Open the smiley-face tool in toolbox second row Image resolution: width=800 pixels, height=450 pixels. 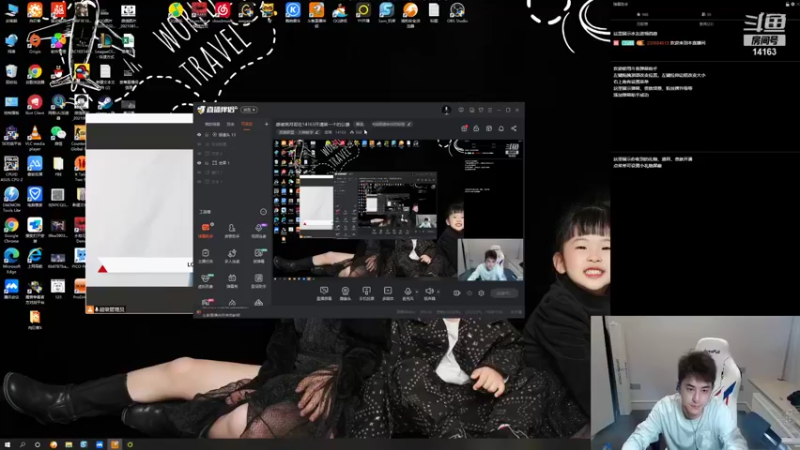click(206, 256)
